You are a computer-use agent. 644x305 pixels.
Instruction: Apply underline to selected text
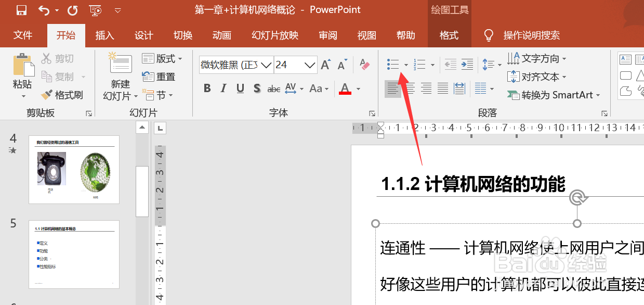point(240,88)
